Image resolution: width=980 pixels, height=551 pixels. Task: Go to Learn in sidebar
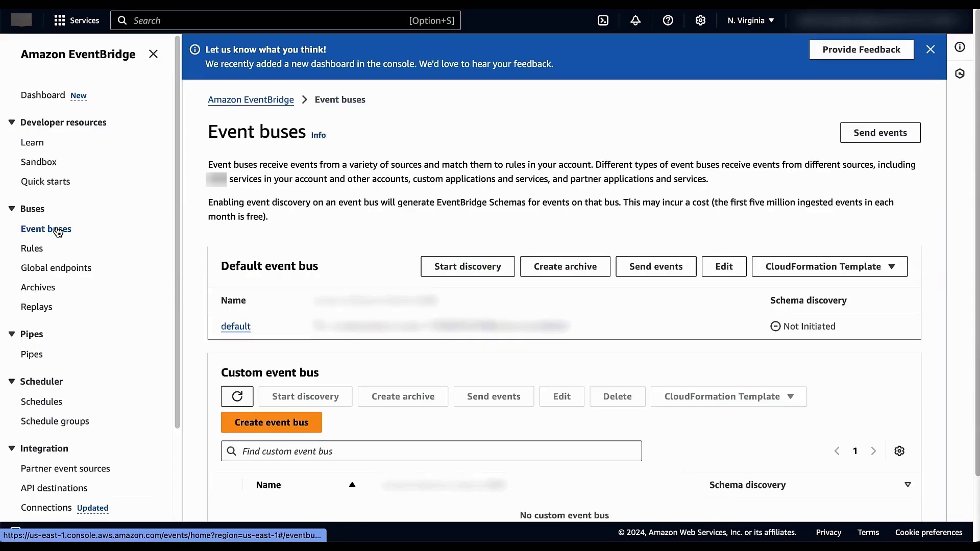coord(32,142)
